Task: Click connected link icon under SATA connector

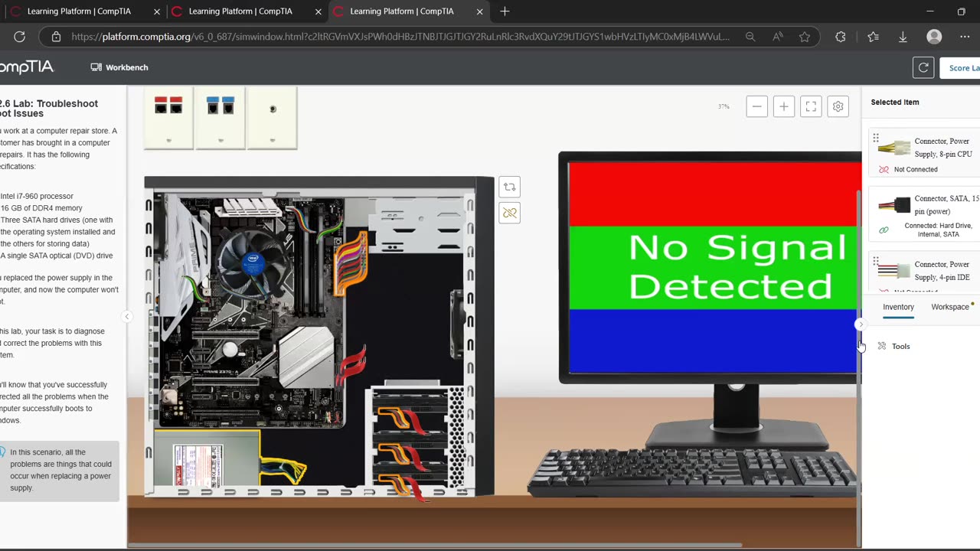Action: 884,230
